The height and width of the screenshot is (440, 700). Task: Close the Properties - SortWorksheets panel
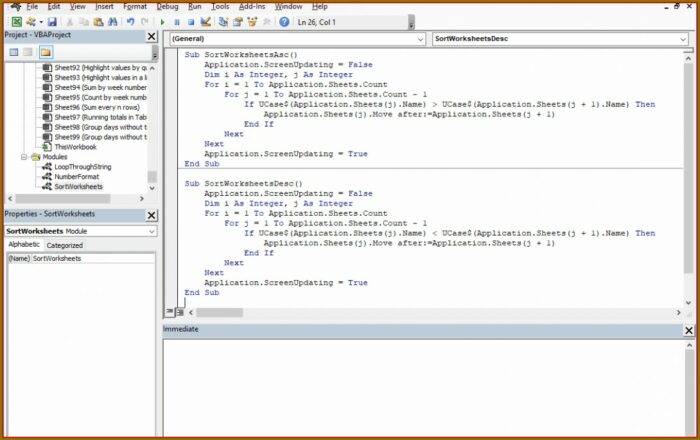point(152,216)
